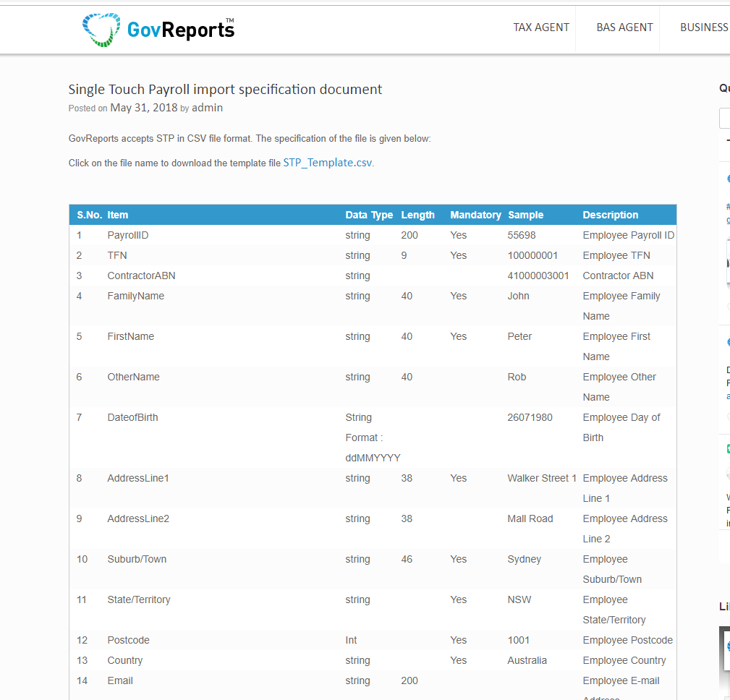Open the admin author link

tap(207, 108)
